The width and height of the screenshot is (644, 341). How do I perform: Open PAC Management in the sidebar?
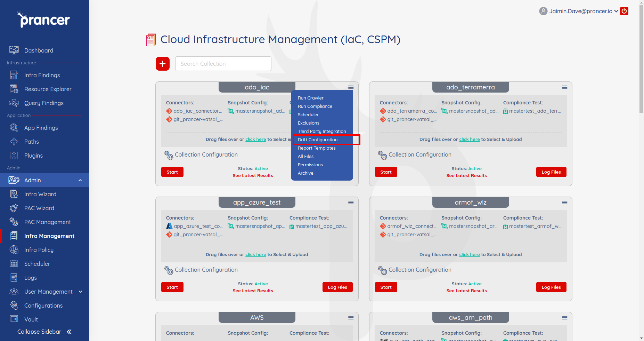click(x=48, y=222)
